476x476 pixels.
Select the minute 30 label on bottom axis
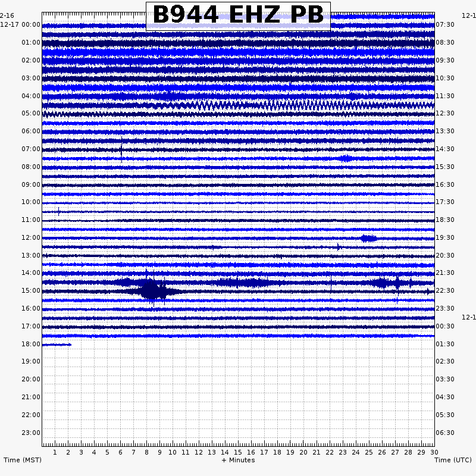coord(434,452)
